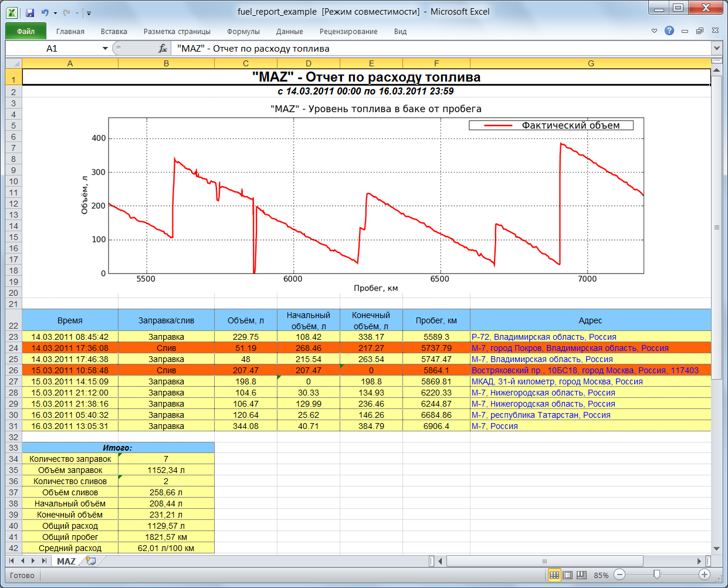This screenshot has width=728, height=588.
Task: Open Excel Help with the question mark
Action: (x=669, y=31)
